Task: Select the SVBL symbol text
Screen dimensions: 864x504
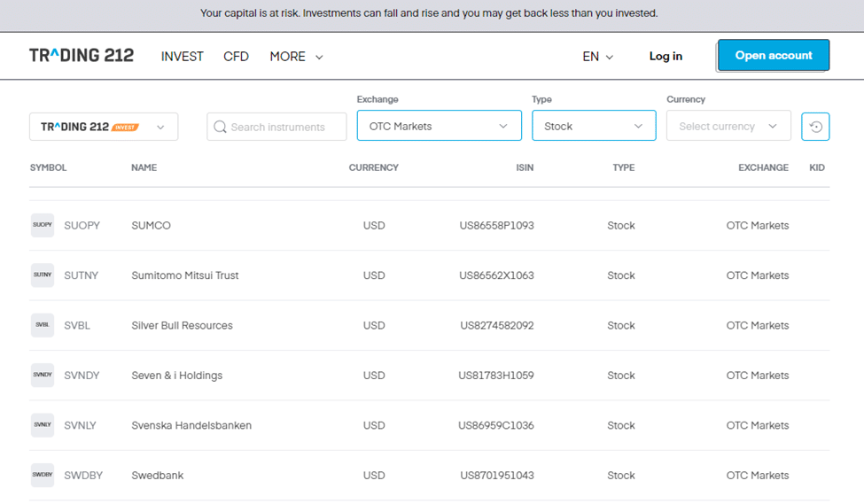Action: 77,326
